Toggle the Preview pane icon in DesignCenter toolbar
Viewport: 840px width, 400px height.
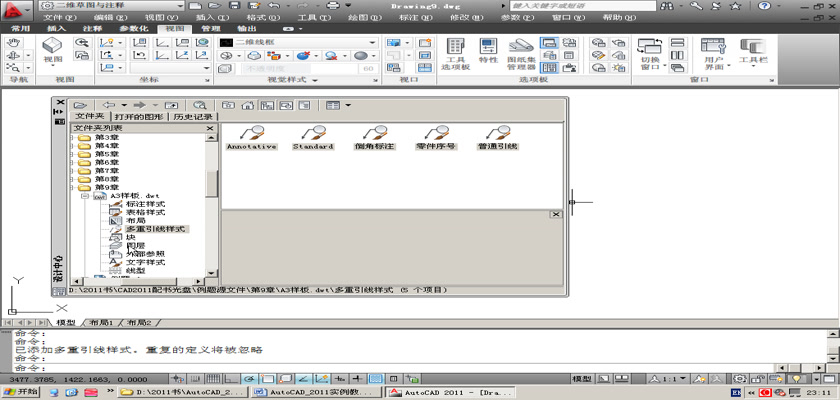286,105
